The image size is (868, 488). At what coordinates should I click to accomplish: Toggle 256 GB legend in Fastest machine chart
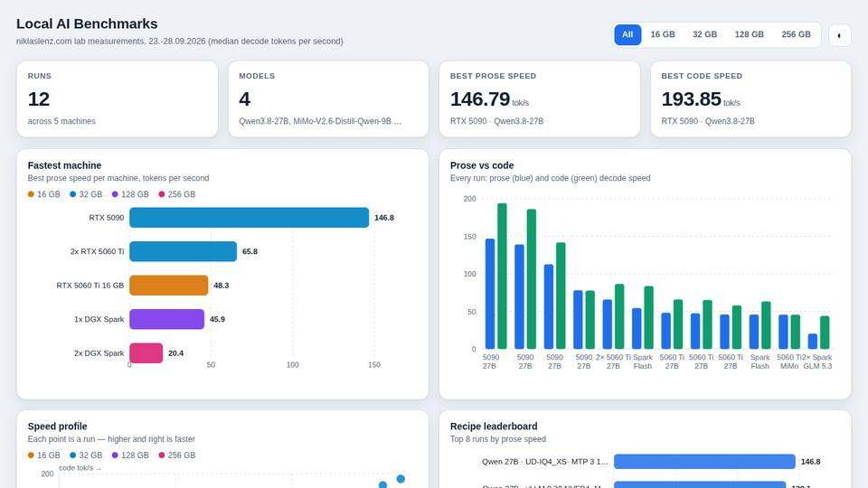176,194
